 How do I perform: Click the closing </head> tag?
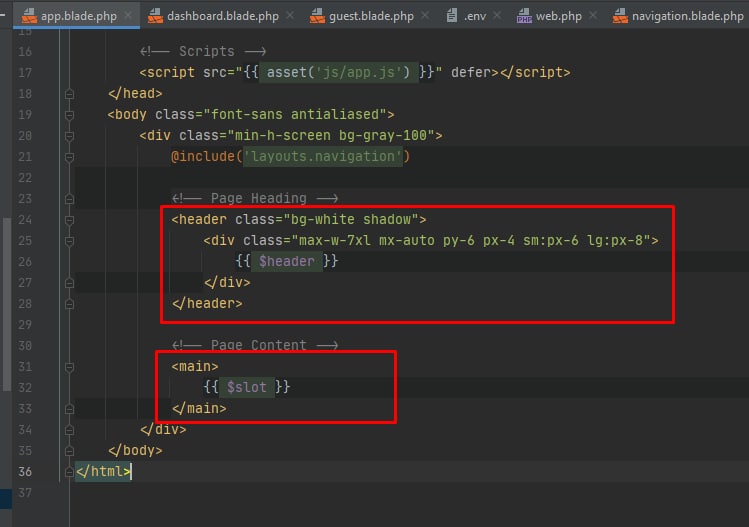(135, 93)
